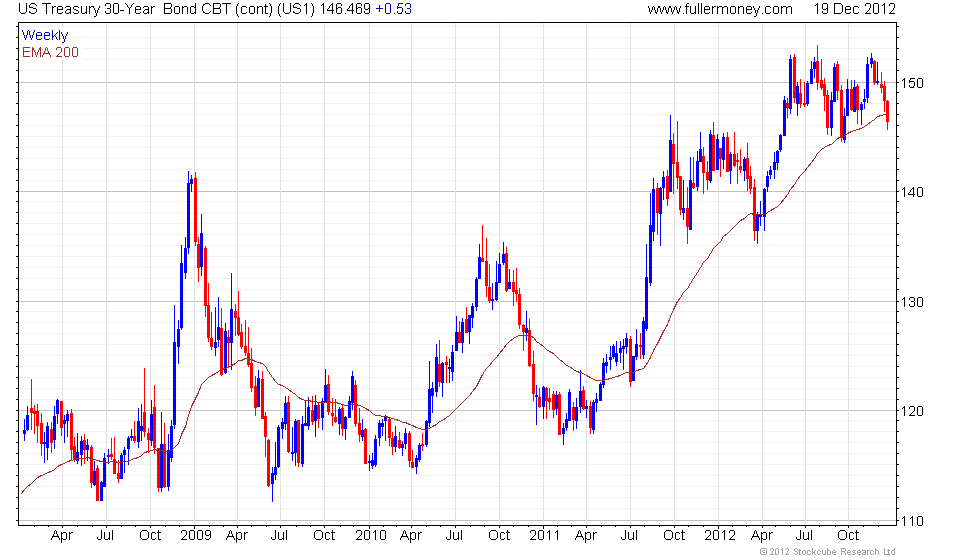Select the 2012 label on time axis

pyautogui.click(x=719, y=536)
